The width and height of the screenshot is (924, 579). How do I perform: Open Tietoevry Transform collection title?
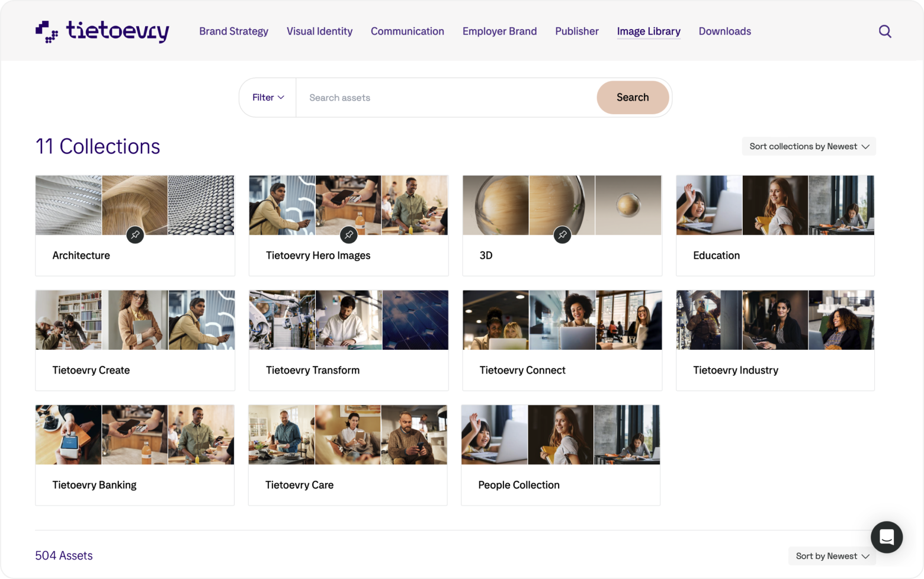313,370
